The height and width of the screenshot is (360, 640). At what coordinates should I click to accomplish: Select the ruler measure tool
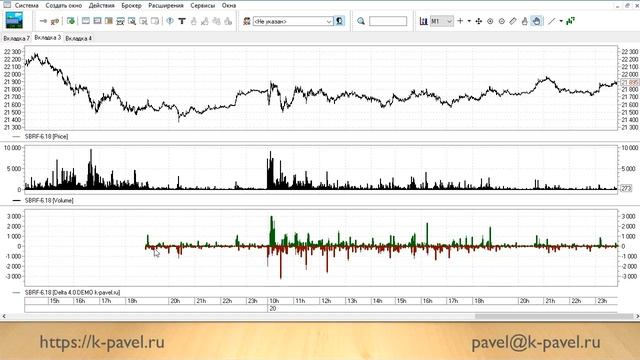point(513,21)
